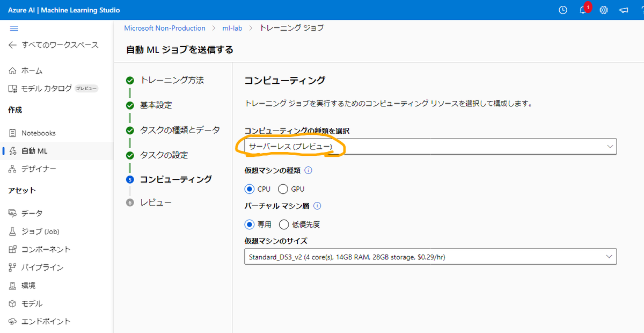Image resolution: width=644 pixels, height=333 pixels.
Task: Show the 仮想マシンの種類 info tooltip
Action: coord(307,171)
